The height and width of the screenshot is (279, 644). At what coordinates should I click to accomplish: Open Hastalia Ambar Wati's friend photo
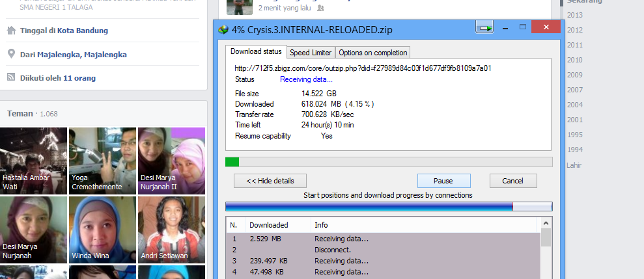pyautogui.click(x=33, y=161)
